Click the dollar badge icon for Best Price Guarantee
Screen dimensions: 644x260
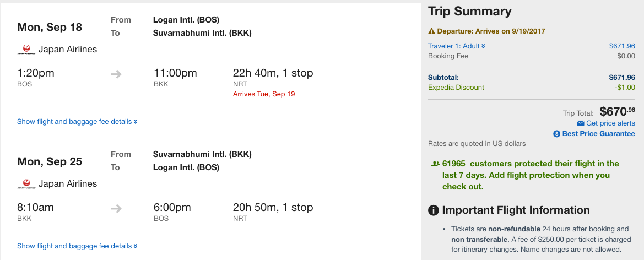click(557, 134)
